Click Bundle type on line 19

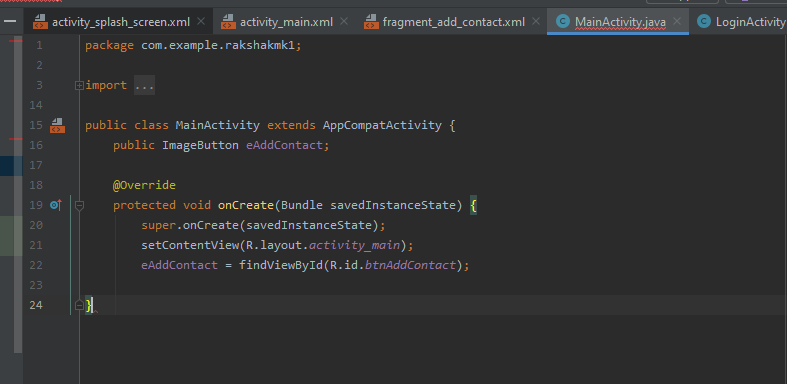[301, 205]
